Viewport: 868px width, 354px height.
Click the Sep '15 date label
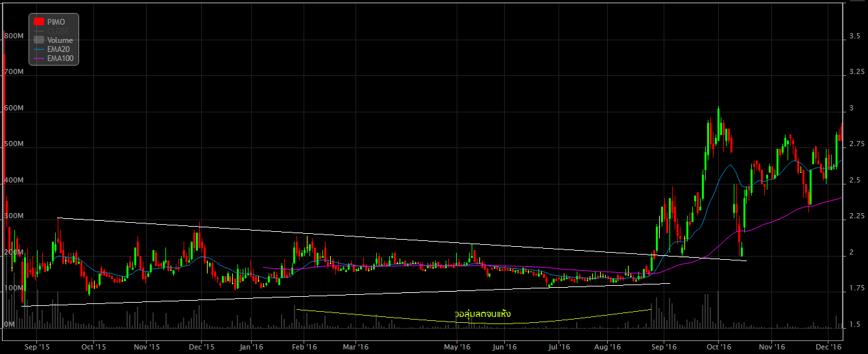pos(37,348)
